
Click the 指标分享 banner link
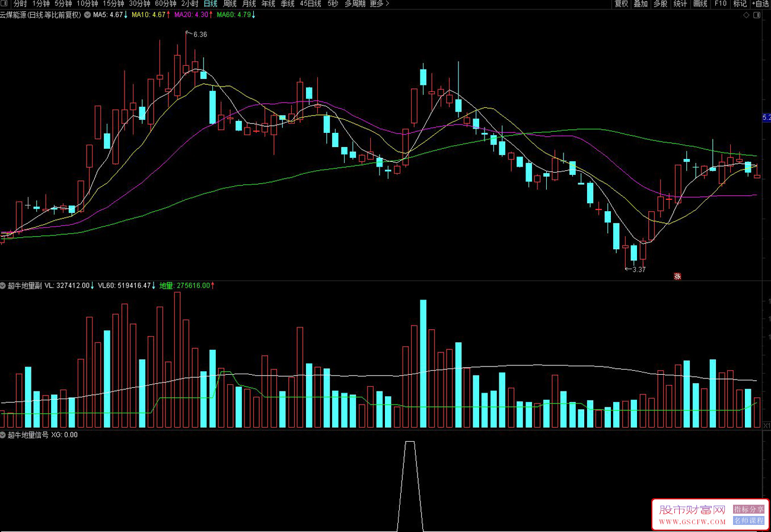(x=748, y=509)
